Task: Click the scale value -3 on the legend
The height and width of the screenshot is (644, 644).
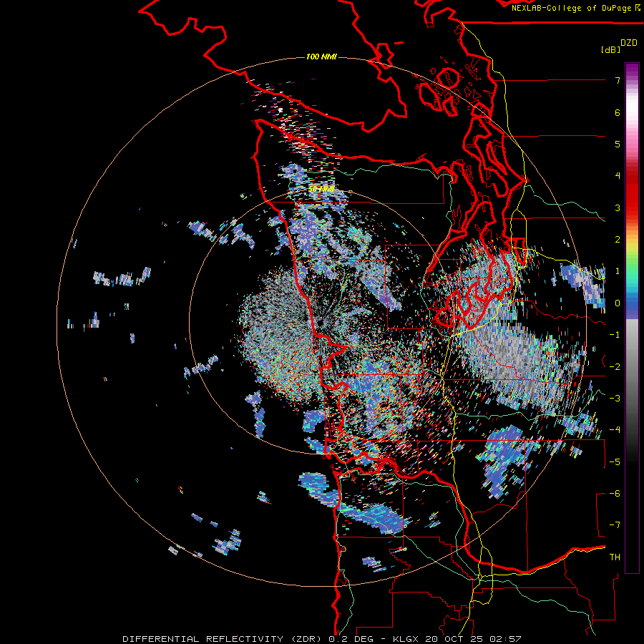Action: pos(615,399)
